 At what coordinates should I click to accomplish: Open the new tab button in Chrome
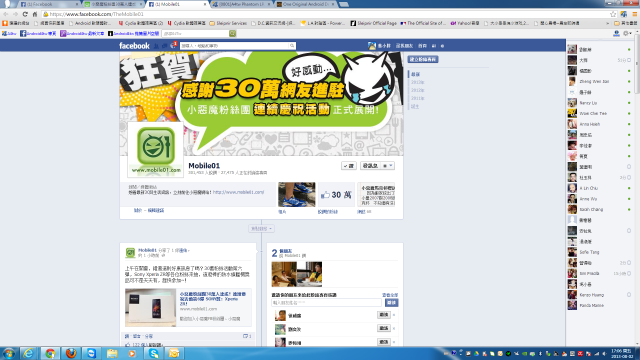pyautogui.click(x=344, y=4)
